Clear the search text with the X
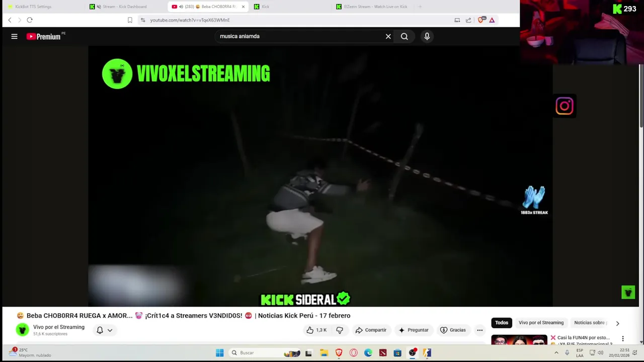 388,36
